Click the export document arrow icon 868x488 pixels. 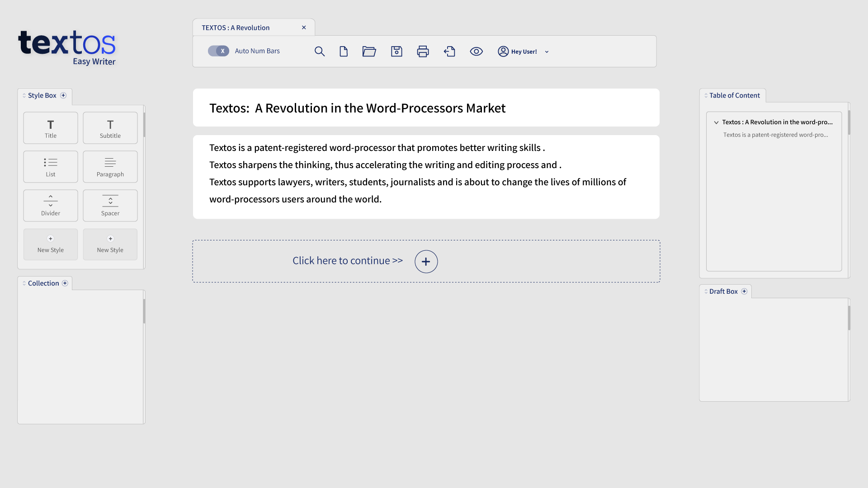coord(449,52)
